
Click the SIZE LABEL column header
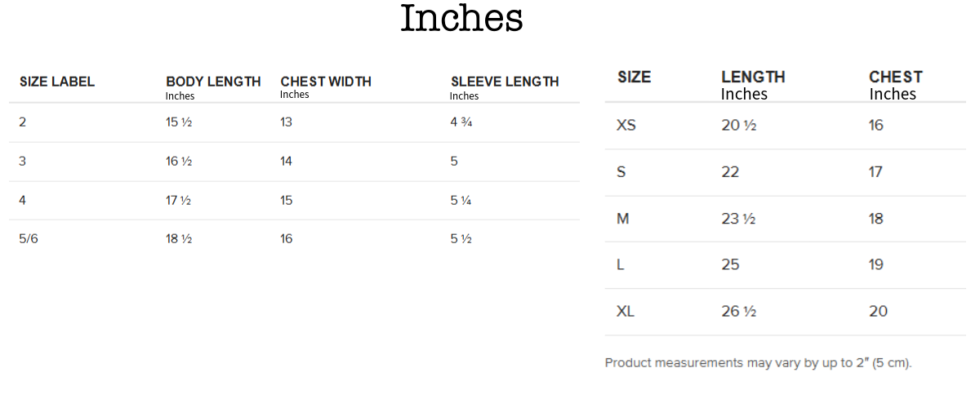coord(57,82)
